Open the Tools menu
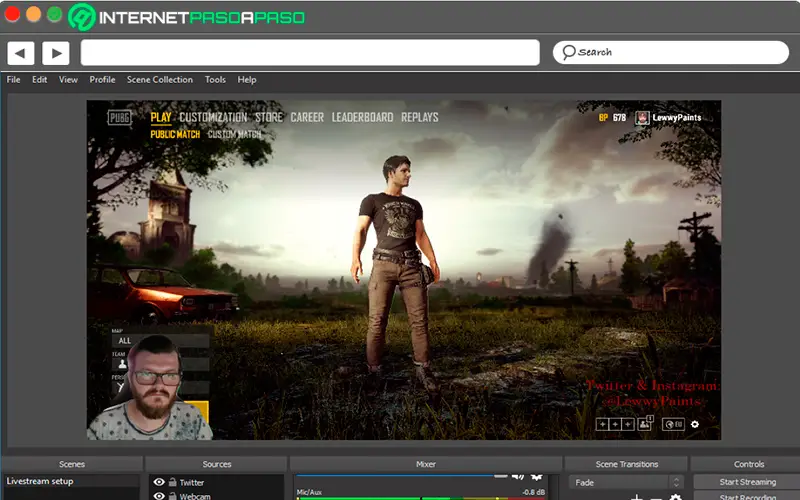The width and height of the screenshot is (800, 500). coord(215,80)
